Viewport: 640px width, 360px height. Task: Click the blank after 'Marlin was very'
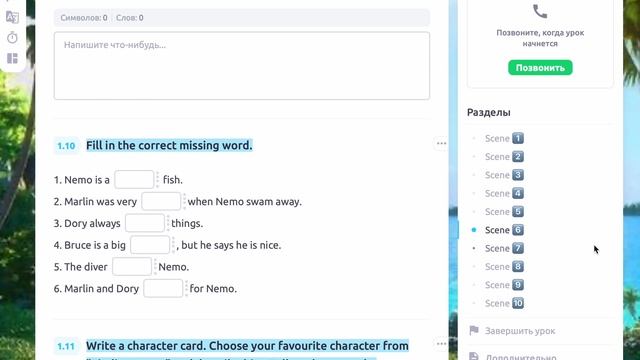coord(161,201)
